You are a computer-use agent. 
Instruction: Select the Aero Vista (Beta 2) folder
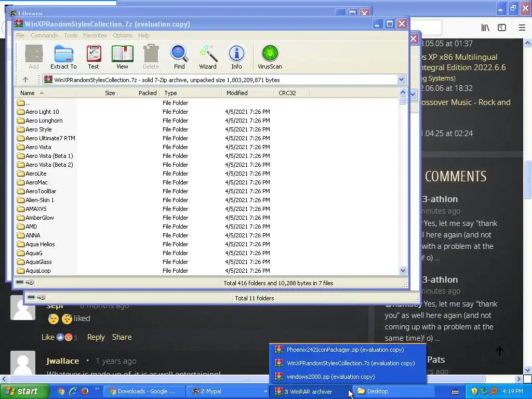(45, 165)
